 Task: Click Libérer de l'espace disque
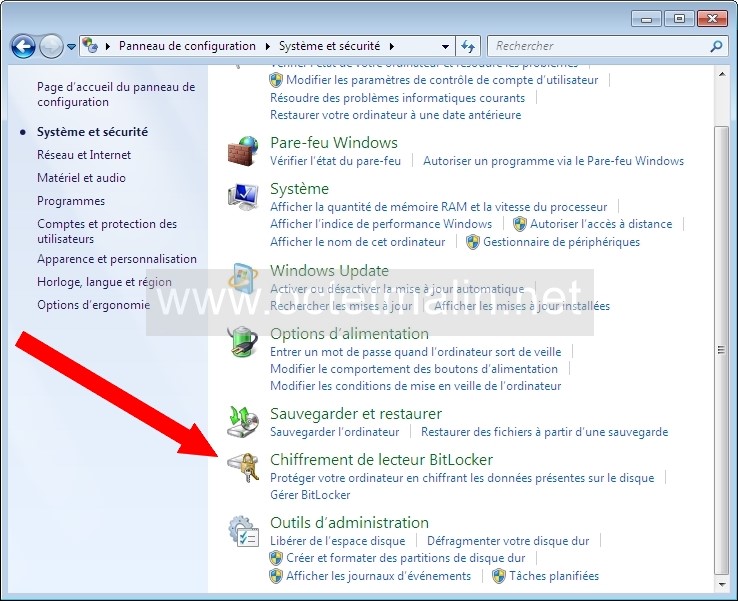tap(337, 541)
